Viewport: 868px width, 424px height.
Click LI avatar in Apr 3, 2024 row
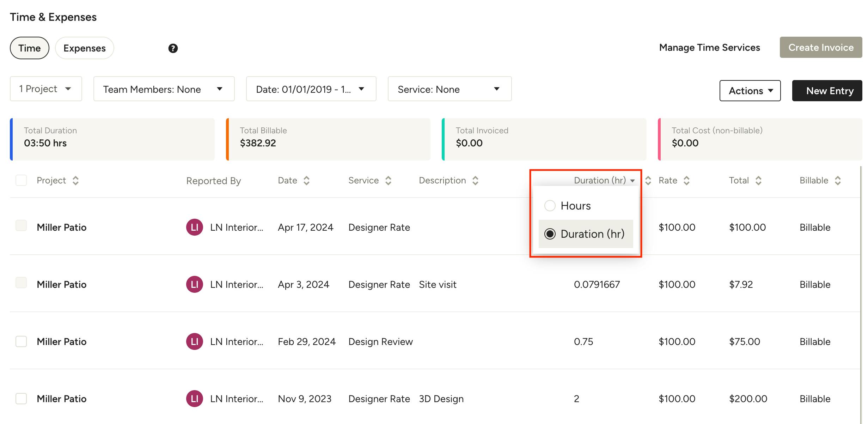[195, 284]
